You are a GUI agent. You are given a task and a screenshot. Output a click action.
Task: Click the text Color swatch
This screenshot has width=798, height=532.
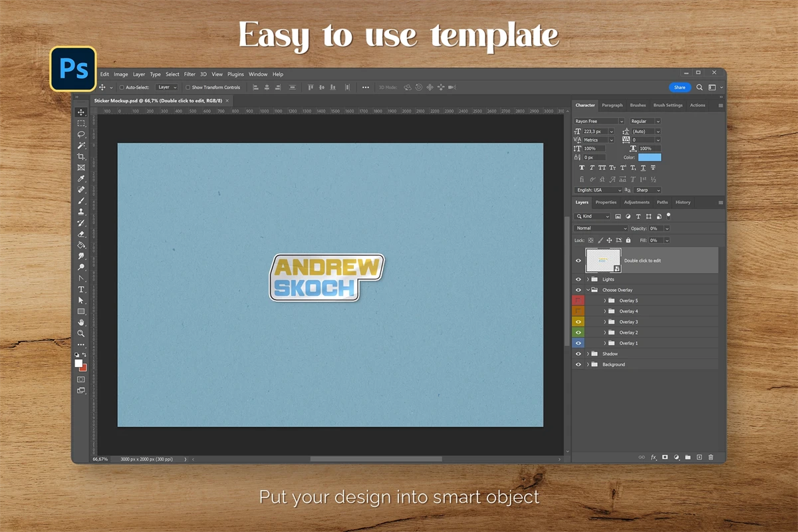tap(649, 158)
